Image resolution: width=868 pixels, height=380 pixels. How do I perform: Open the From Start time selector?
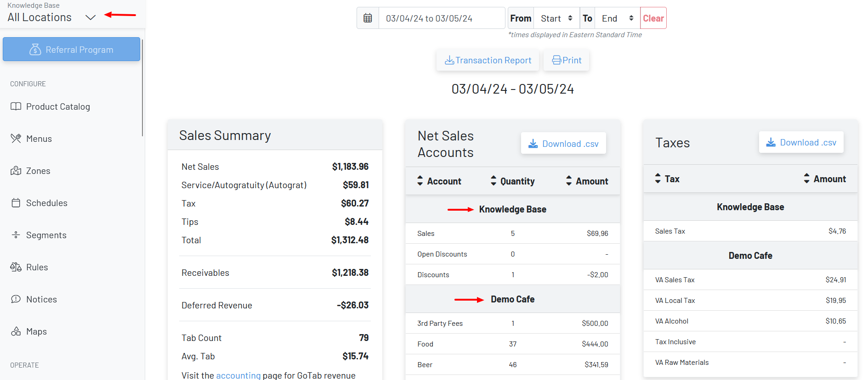click(x=556, y=18)
